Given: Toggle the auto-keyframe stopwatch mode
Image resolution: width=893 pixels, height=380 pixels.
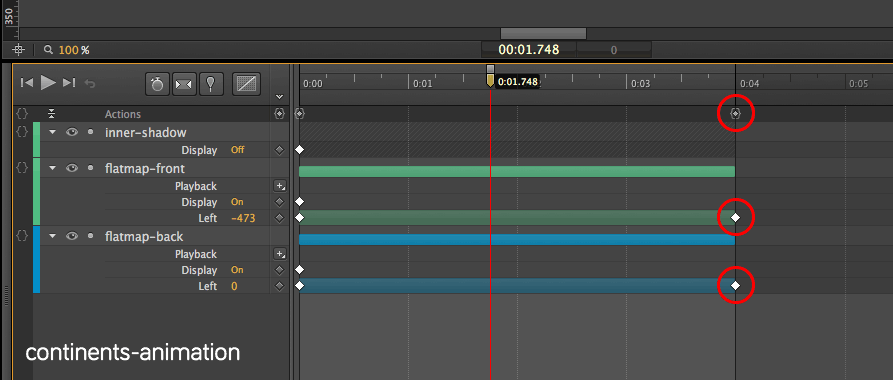Looking at the screenshot, I should coord(157,84).
